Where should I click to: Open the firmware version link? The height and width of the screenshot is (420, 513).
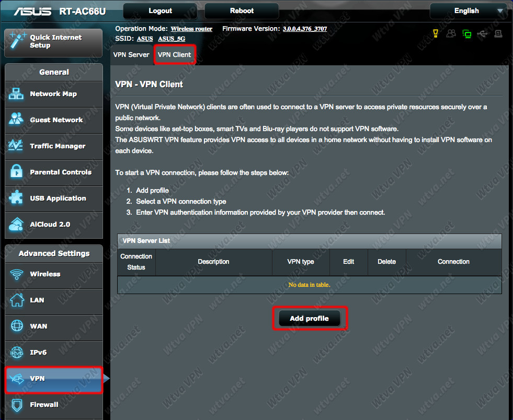pyautogui.click(x=304, y=29)
